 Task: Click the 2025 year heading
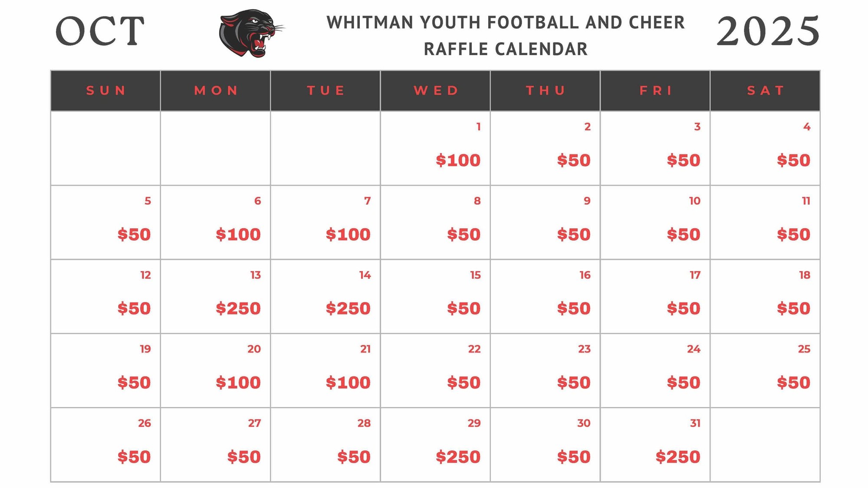coord(768,31)
